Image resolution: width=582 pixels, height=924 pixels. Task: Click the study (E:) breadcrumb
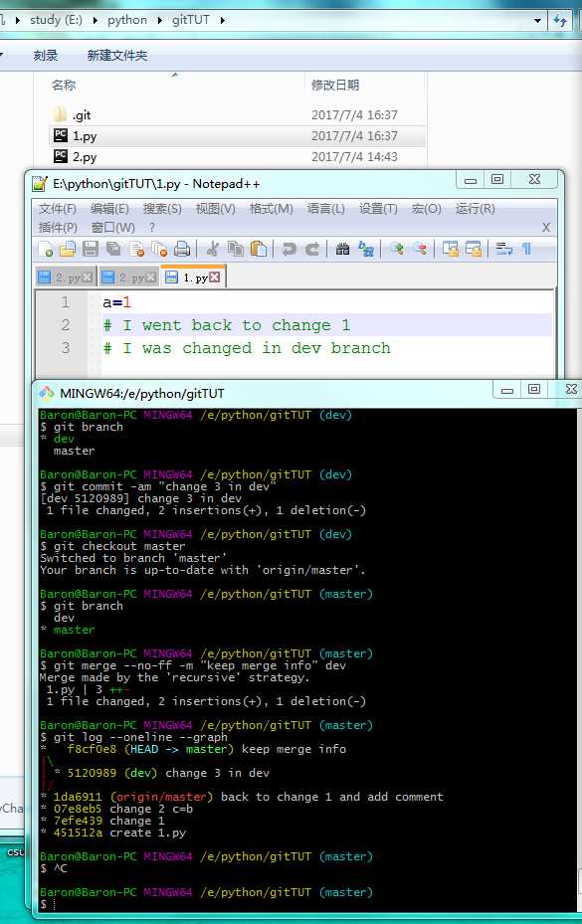point(56,20)
